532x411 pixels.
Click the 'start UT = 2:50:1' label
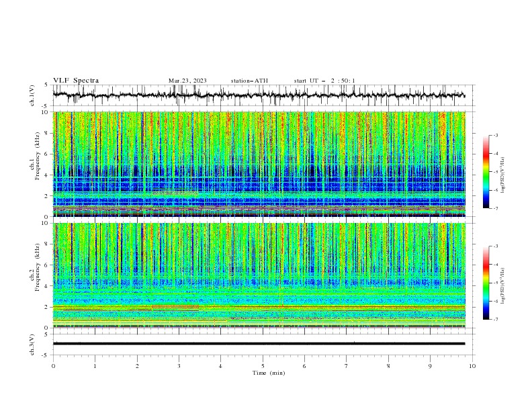324,81
